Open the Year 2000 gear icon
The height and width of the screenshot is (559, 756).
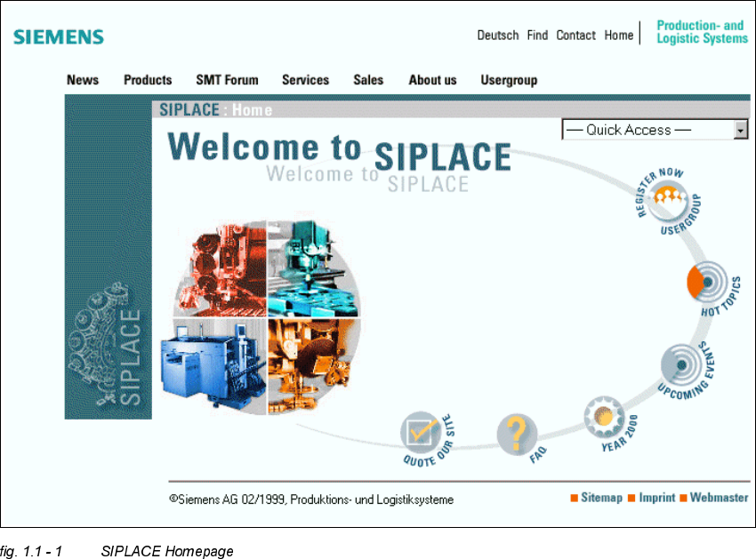click(604, 417)
